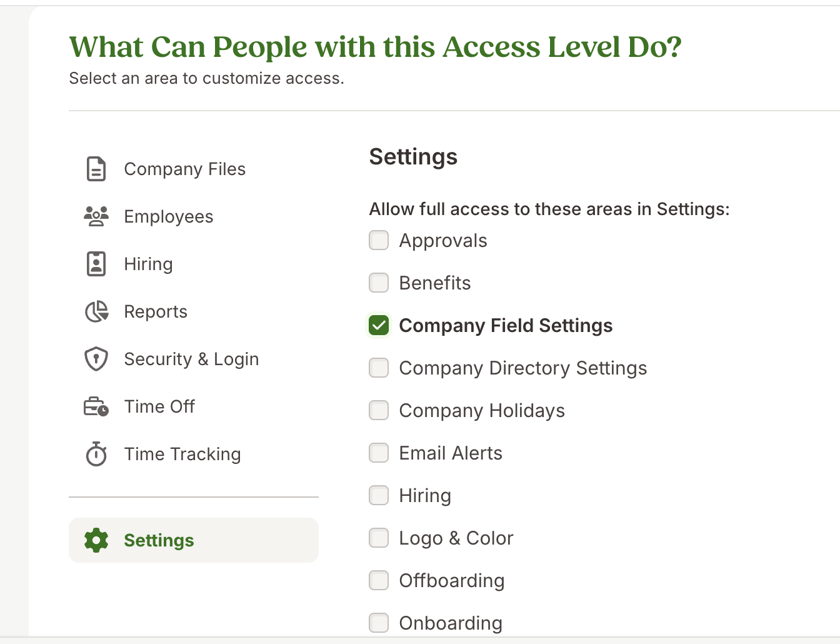
Task: Click the Settings gear icon
Action: point(96,540)
